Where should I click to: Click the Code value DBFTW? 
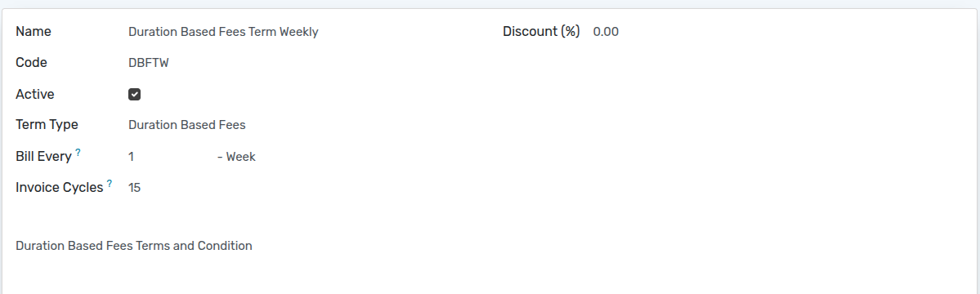[148, 63]
